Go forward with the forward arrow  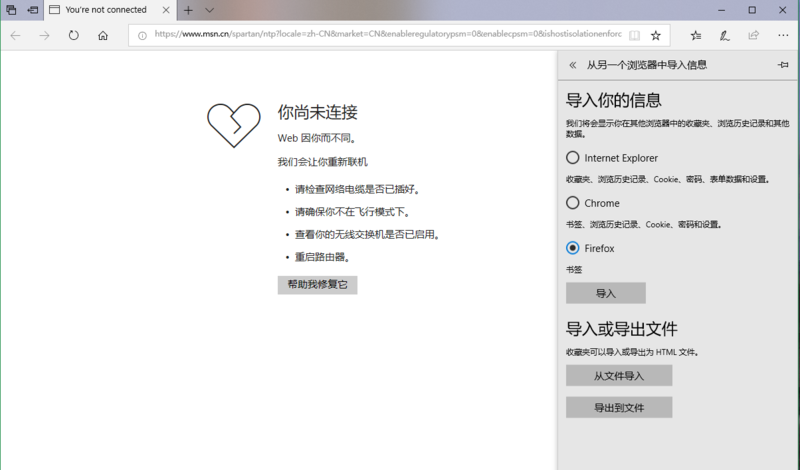[x=44, y=35]
